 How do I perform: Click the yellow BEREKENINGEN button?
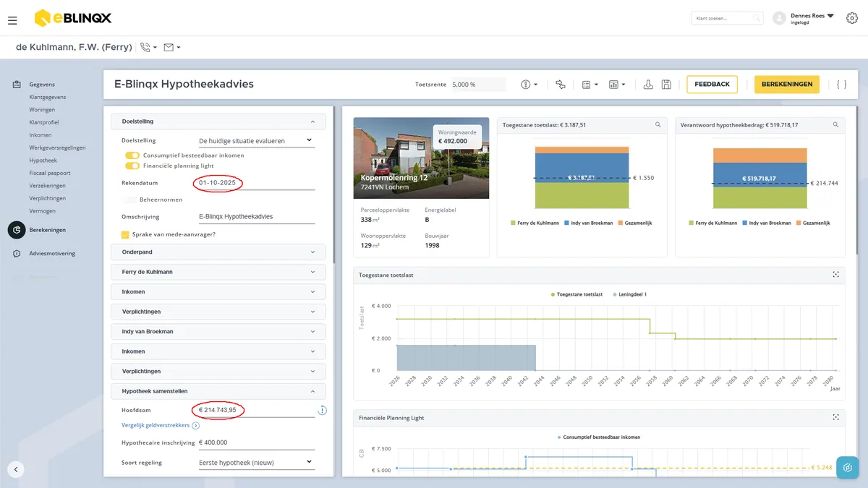(x=787, y=85)
